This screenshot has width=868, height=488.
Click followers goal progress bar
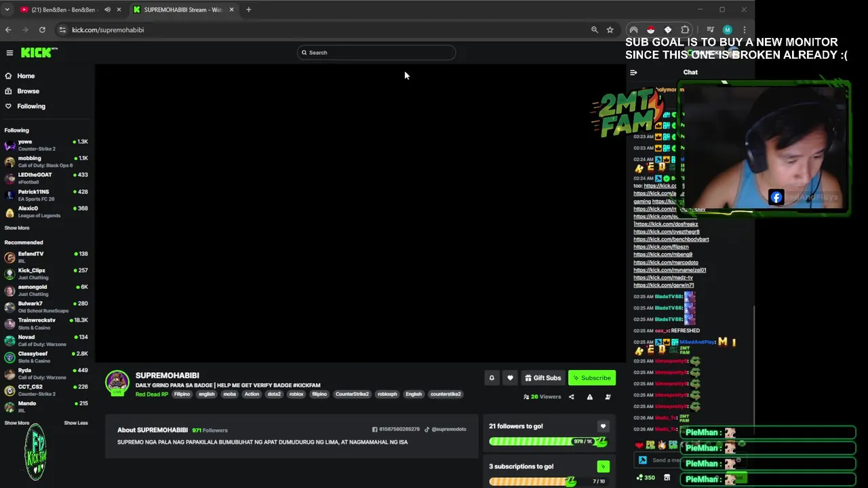click(x=548, y=442)
